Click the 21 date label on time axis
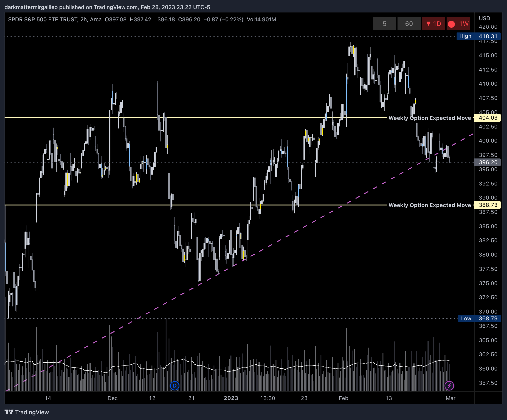Viewport: 507px width, 420px height. click(191, 398)
